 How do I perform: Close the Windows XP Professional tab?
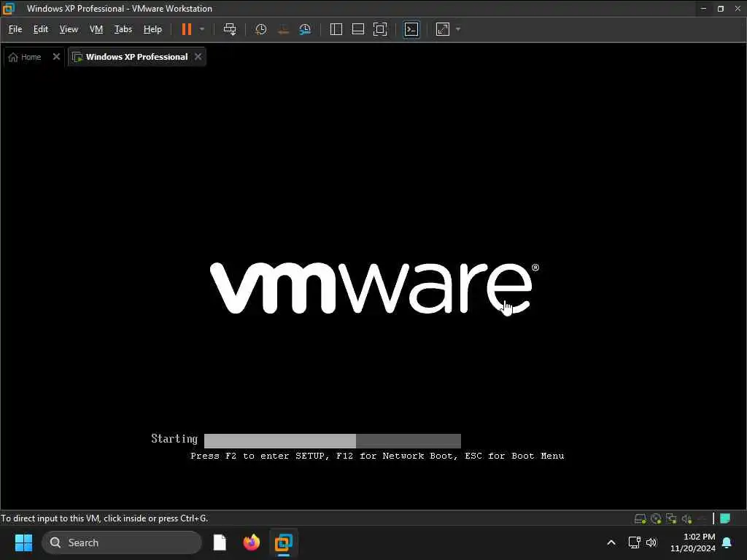point(198,57)
